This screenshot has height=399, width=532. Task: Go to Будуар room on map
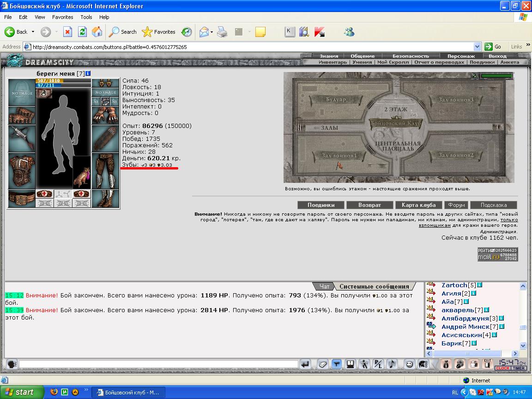(x=336, y=99)
